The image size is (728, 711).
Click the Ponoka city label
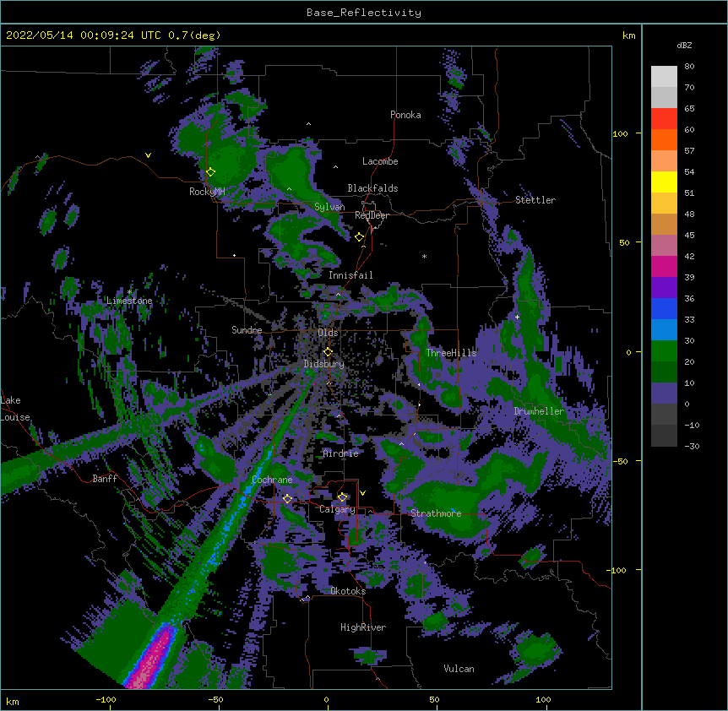(405, 115)
